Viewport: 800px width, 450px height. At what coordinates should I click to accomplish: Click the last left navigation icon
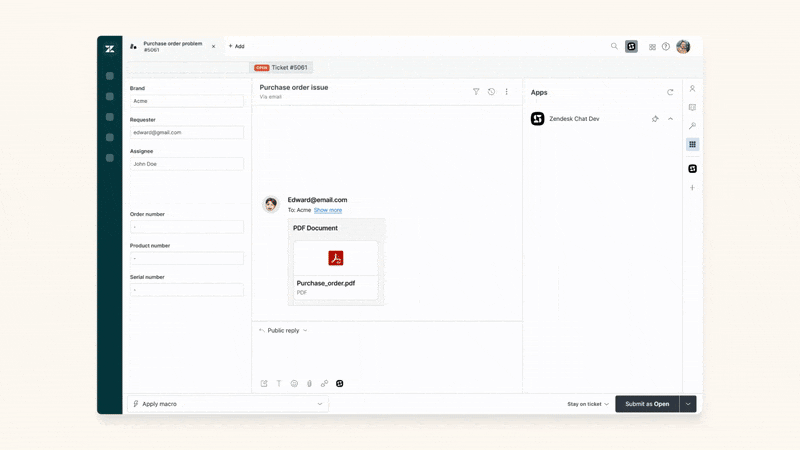coord(109,158)
